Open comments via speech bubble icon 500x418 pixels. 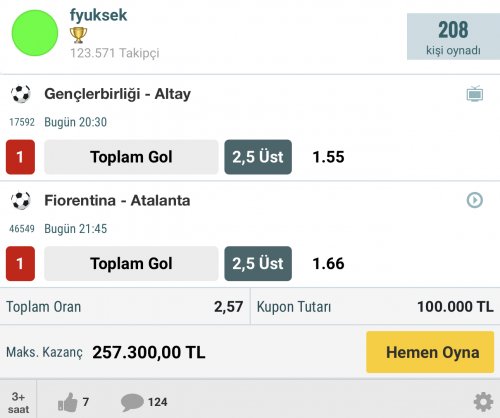click(132, 402)
